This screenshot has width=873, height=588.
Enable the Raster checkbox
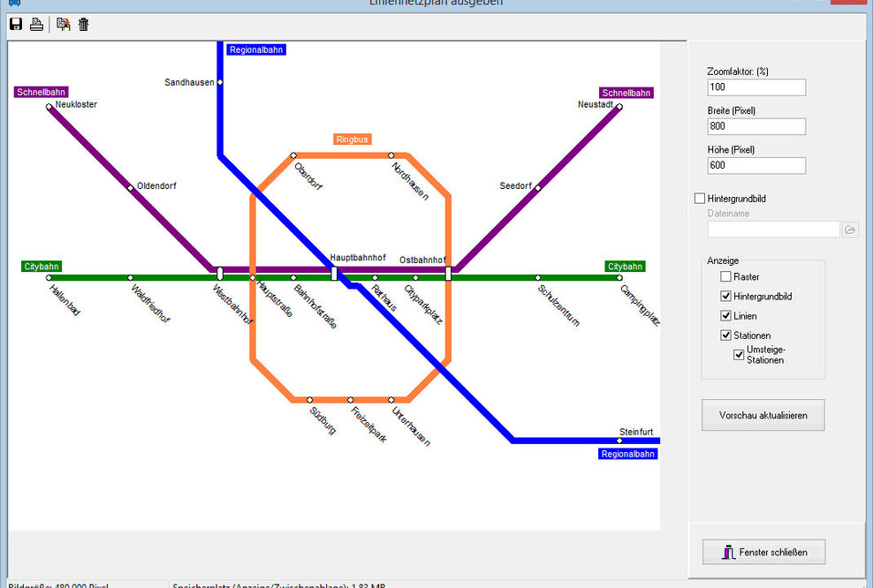[726, 277]
